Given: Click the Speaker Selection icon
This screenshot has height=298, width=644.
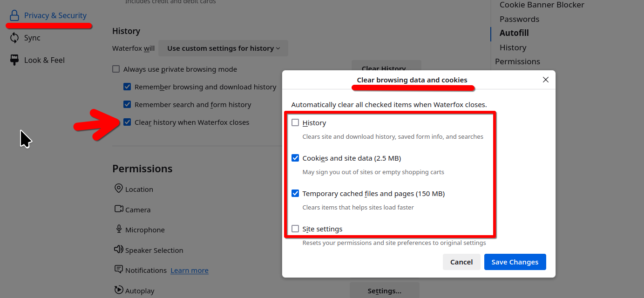Looking at the screenshot, I should [x=119, y=250].
